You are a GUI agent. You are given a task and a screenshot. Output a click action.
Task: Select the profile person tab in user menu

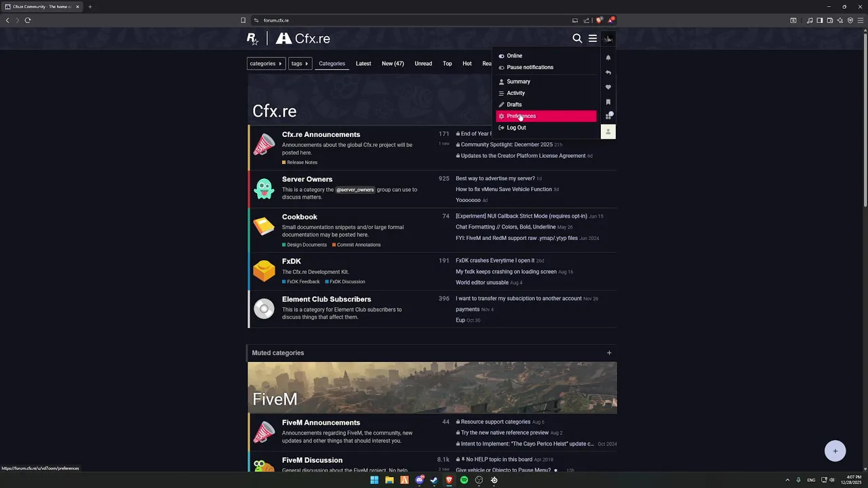tap(608, 131)
